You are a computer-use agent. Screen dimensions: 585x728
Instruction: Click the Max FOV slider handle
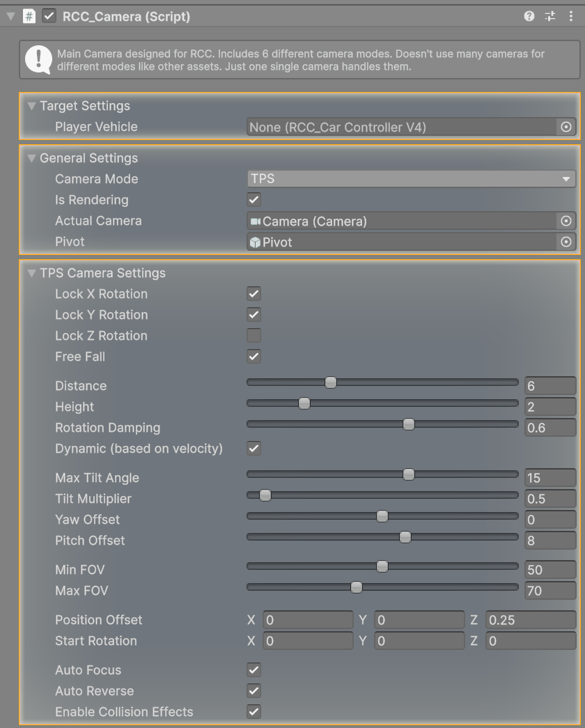click(357, 587)
